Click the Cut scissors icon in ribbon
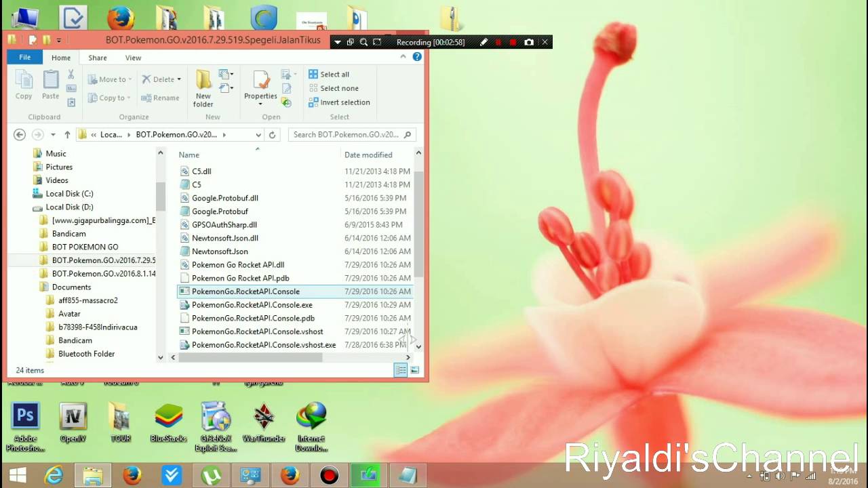This screenshot has height=488, width=868. pyautogui.click(x=71, y=75)
